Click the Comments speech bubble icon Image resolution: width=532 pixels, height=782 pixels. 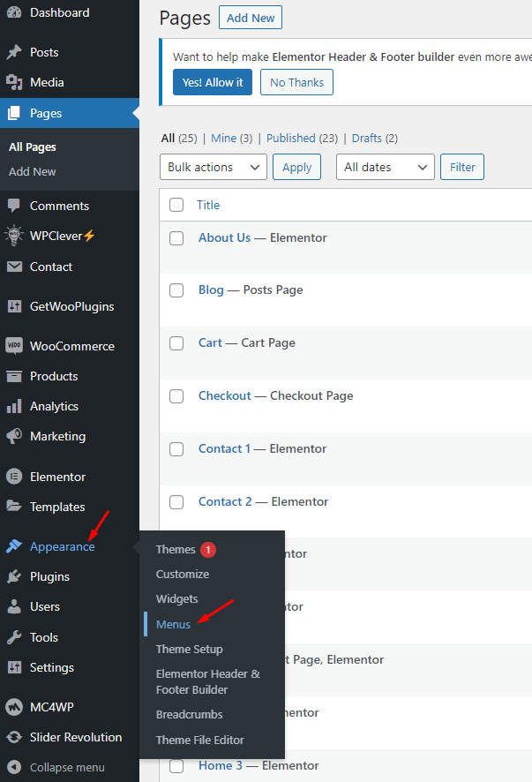14,206
